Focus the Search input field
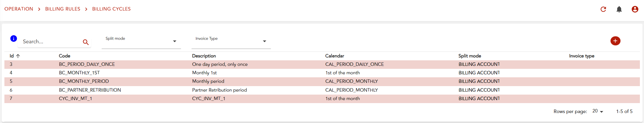 point(50,42)
